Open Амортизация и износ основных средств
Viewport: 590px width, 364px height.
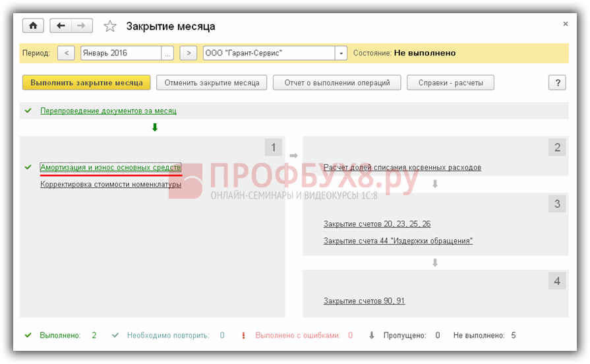pyautogui.click(x=110, y=167)
